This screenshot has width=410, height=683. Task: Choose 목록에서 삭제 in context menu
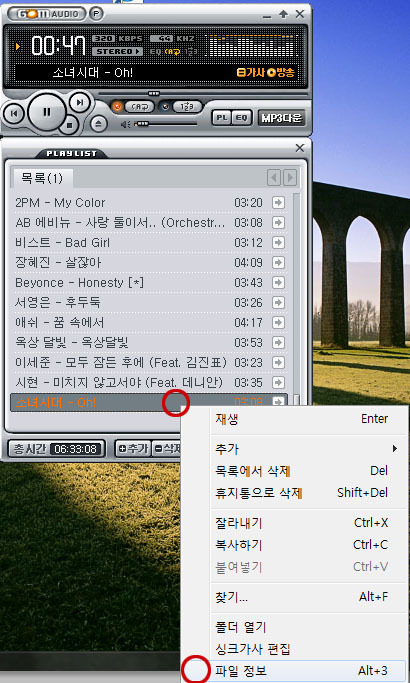295,471
